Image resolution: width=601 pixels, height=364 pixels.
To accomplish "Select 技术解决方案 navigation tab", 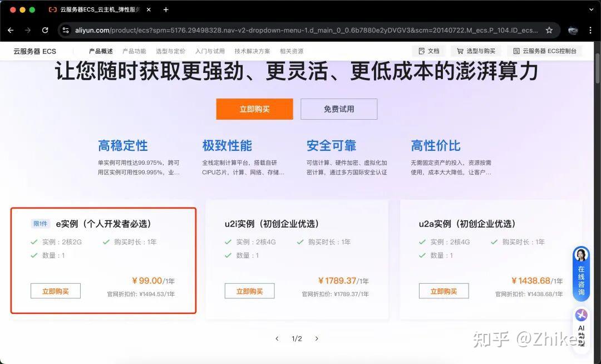I will point(252,51).
